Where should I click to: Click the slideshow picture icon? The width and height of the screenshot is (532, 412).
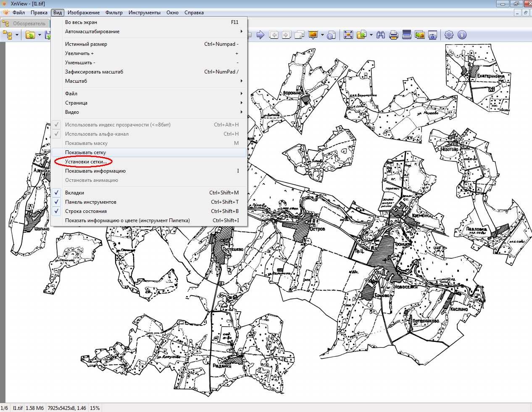pyautogui.click(x=313, y=35)
